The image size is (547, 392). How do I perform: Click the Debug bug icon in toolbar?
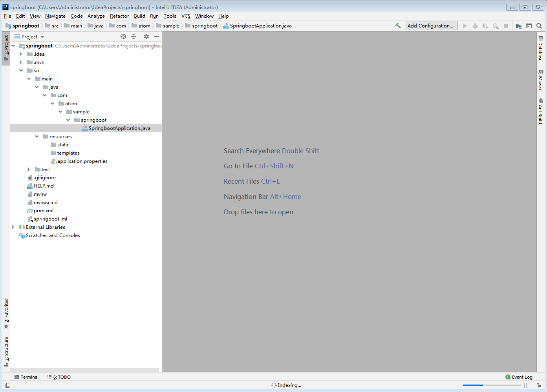pyautogui.click(x=475, y=26)
